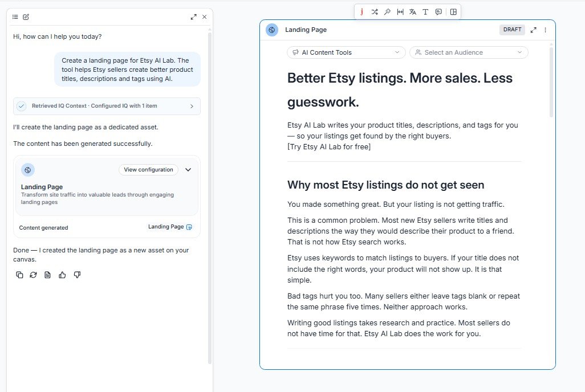Click 'Transform site traffic into valuable leads' description

(x=97, y=198)
